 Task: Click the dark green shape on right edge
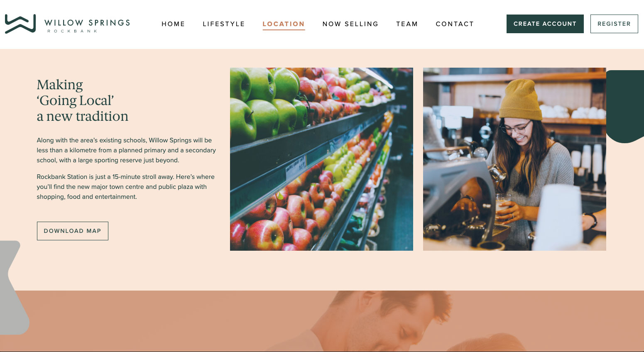[x=625, y=106]
